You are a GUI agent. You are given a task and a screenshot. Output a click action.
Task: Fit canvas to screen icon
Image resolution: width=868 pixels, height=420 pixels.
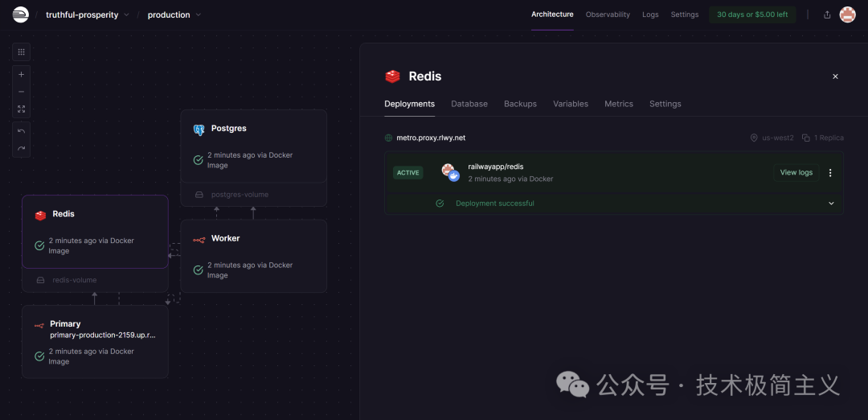(21, 109)
